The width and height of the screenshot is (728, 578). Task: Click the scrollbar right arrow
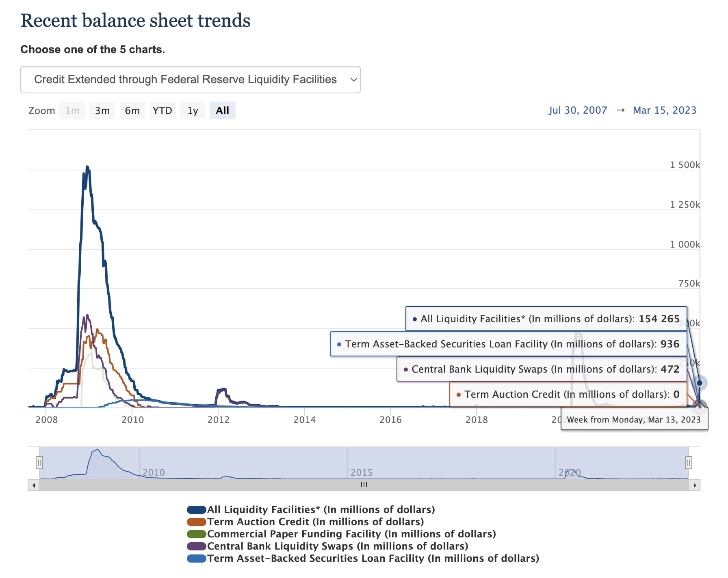695,485
